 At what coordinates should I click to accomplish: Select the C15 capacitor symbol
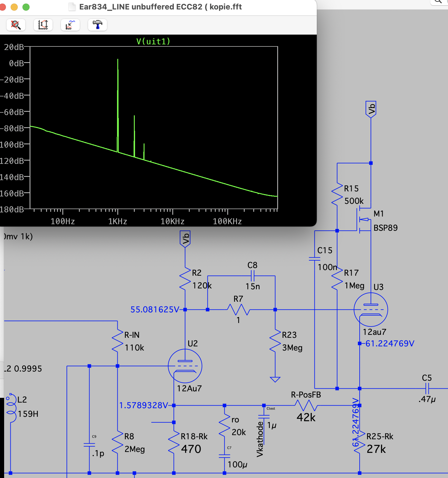point(315,259)
